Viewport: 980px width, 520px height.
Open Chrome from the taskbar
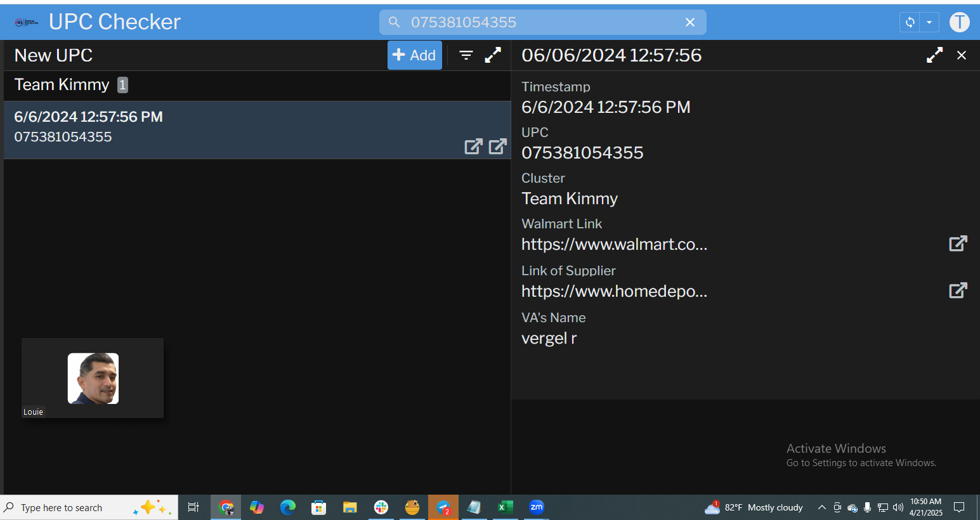click(x=226, y=507)
